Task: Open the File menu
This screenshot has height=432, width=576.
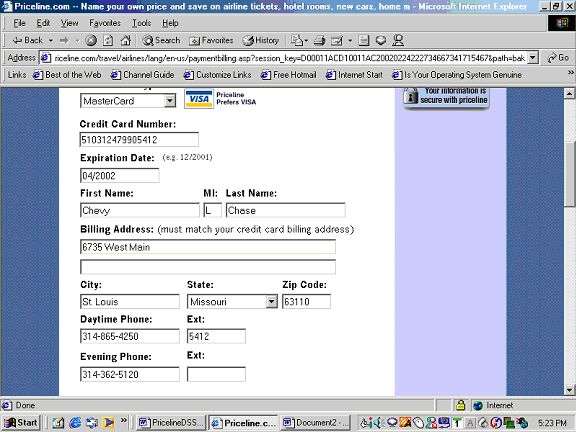Action: tap(19, 23)
